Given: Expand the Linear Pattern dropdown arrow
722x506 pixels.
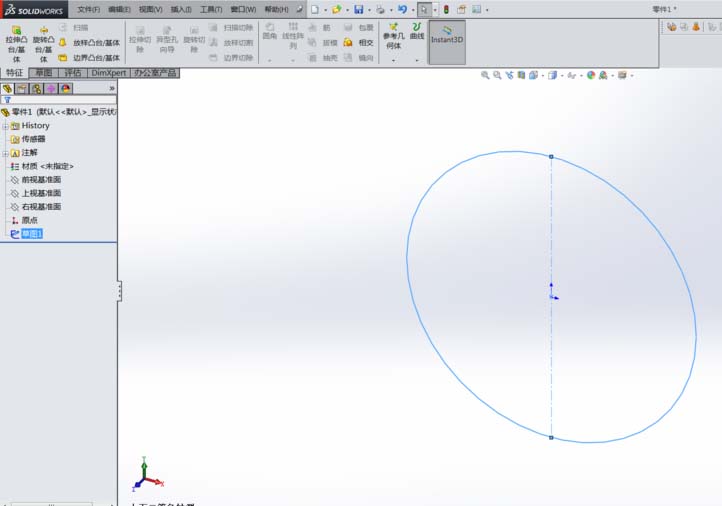Looking at the screenshot, I should [293, 60].
